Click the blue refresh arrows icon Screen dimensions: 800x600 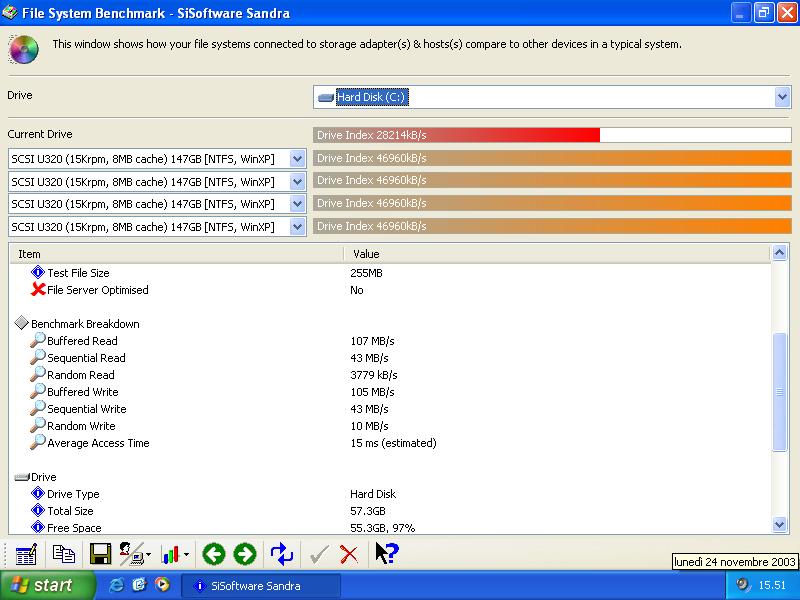click(x=282, y=554)
